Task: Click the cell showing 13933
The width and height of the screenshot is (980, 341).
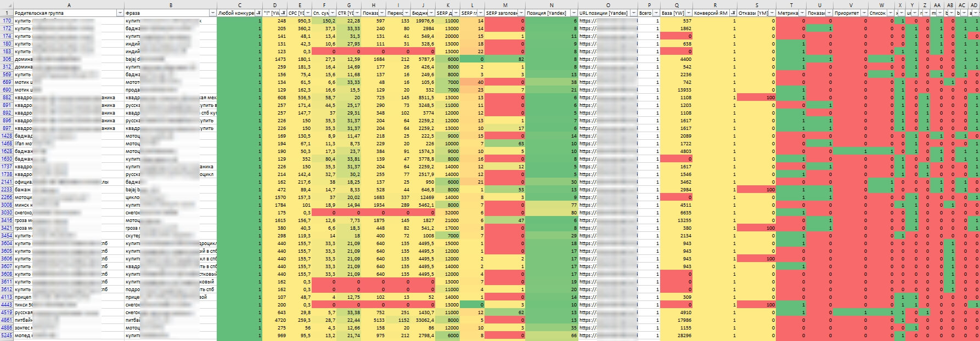Action: tap(677, 90)
